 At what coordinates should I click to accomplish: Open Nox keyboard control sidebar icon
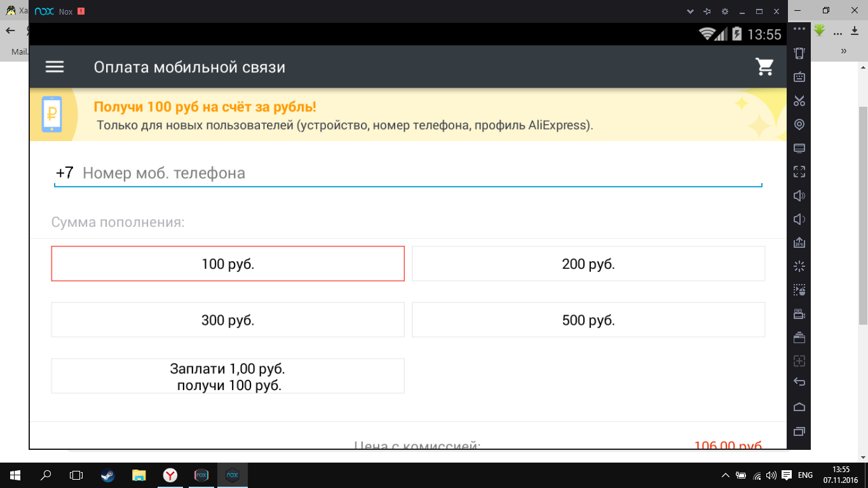point(799,77)
